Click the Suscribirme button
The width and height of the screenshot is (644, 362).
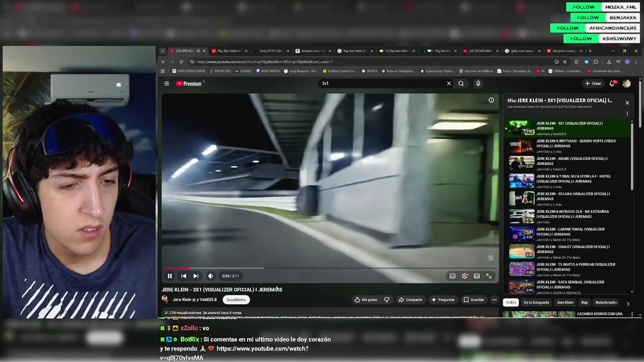point(236,300)
